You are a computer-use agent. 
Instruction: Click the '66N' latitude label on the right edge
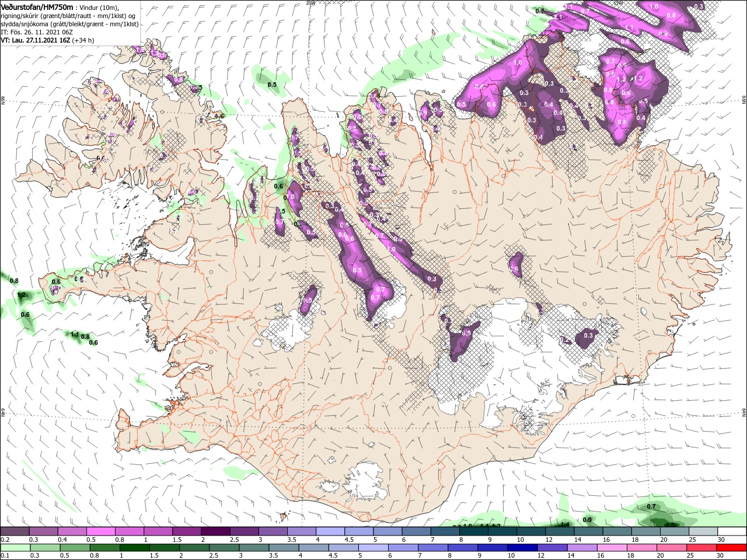click(x=744, y=101)
